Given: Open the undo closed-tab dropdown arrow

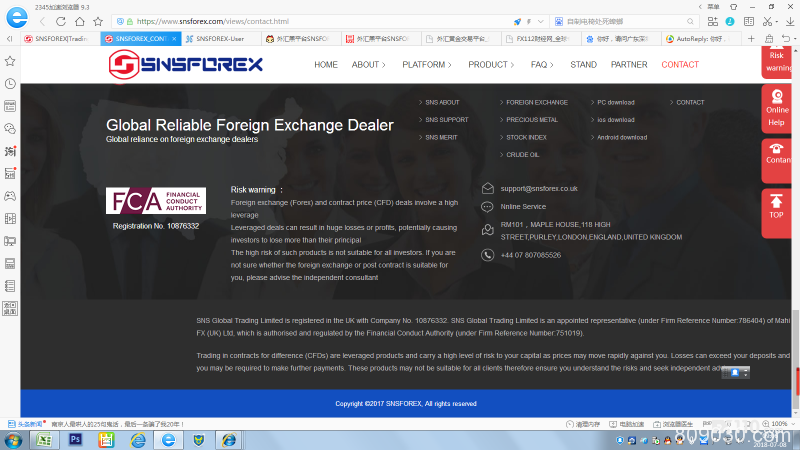Looking at the screenshot, I should pos(795,39).
